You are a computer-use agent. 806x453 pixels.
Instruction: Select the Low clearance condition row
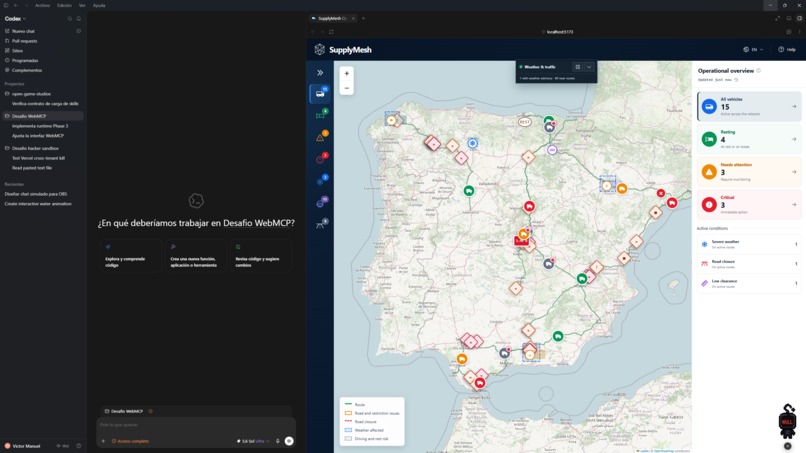pyautogui.click(x=749, y=283)
